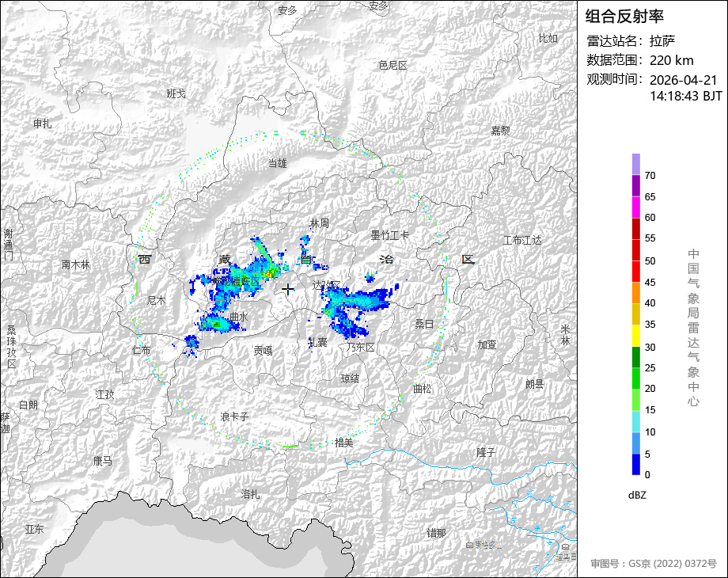Click the legend value 35

point(650,325)
